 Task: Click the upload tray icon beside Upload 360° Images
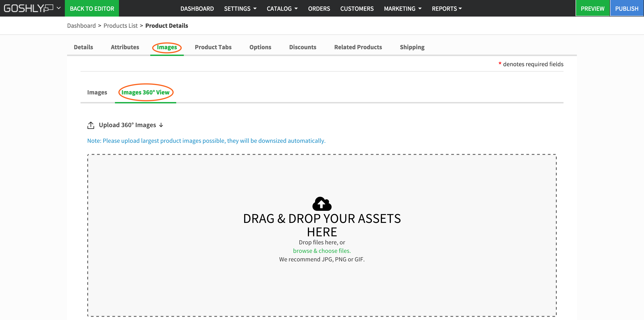91,125
